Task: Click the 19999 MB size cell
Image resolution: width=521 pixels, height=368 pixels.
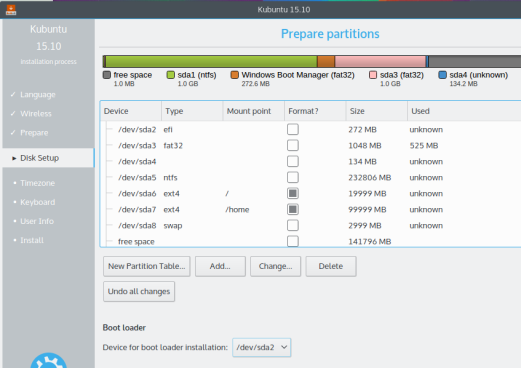Action: (367, 194)
